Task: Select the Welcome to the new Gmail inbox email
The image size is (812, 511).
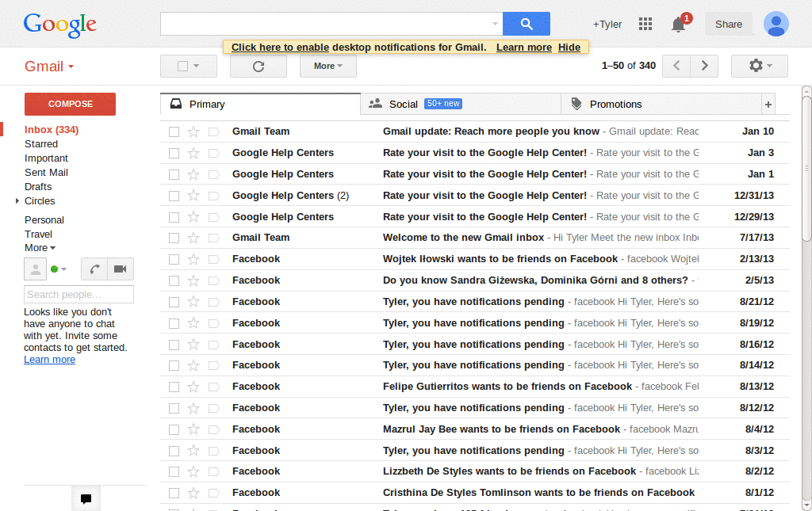Action: click(x=173, y=237)
